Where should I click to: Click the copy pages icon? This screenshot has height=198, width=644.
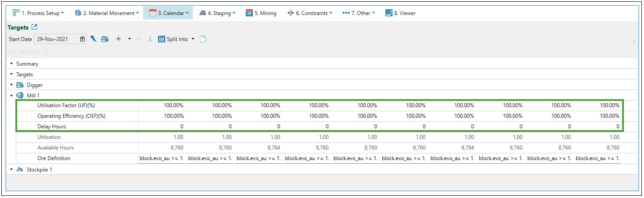203,39
